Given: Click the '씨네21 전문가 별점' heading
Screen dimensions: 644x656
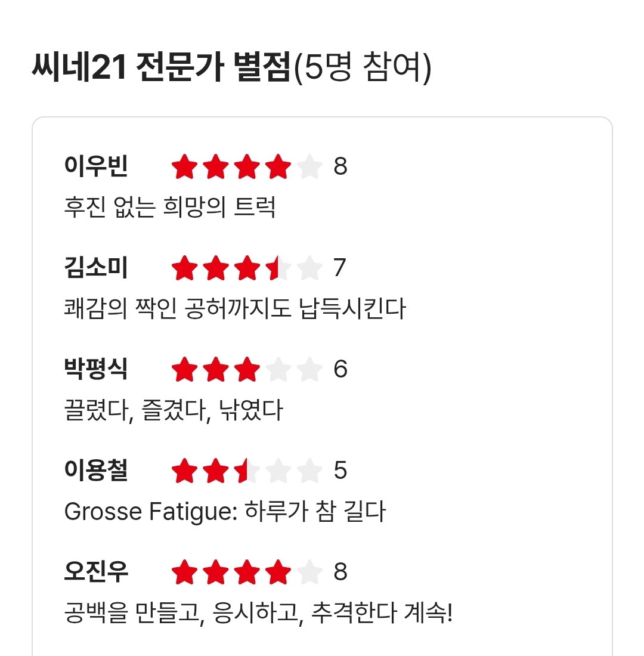Looking at the screenshot, I should click(161, 67).
